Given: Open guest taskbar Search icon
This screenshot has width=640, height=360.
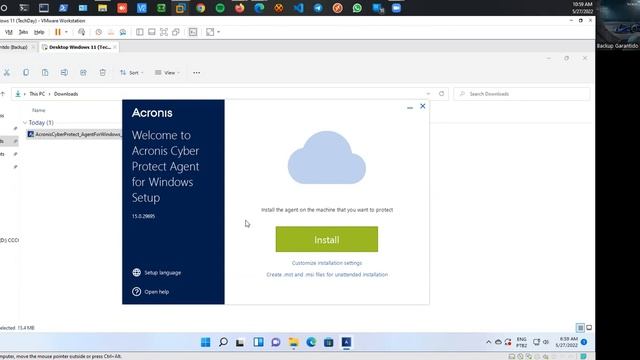Looking at the screenshot, I should click(x=223, y=342).
